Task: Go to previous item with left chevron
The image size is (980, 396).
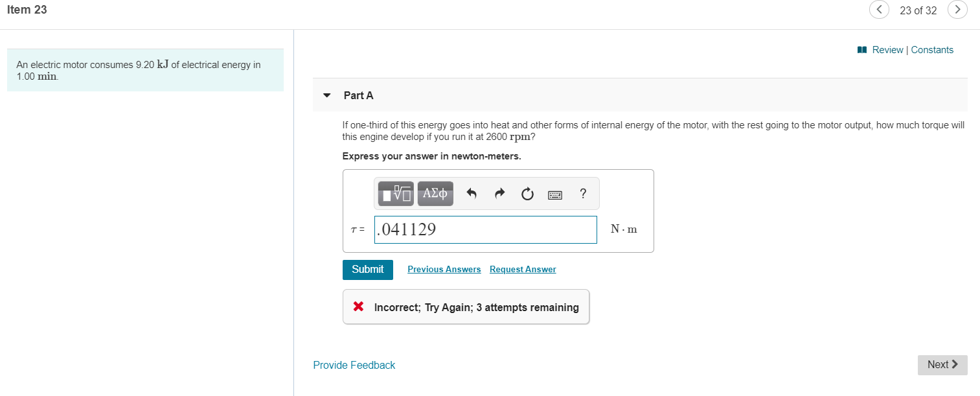Action: (x=879, y=10)
